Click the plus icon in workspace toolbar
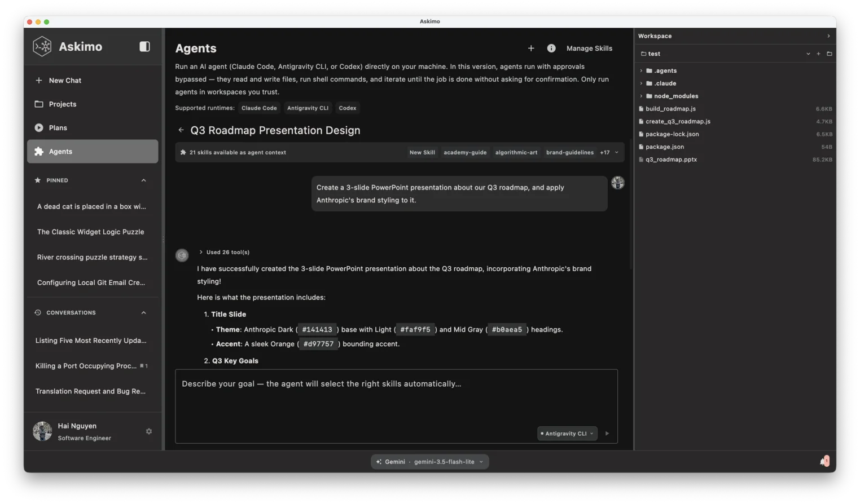 818,54
